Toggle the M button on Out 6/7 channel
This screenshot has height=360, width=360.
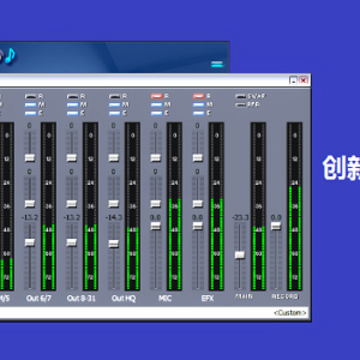click(30, 105)
